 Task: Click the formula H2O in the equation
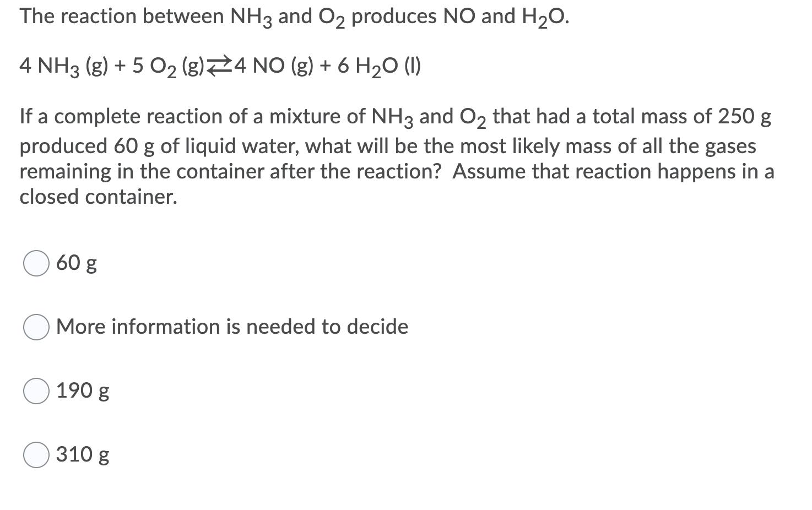[375, 65]
